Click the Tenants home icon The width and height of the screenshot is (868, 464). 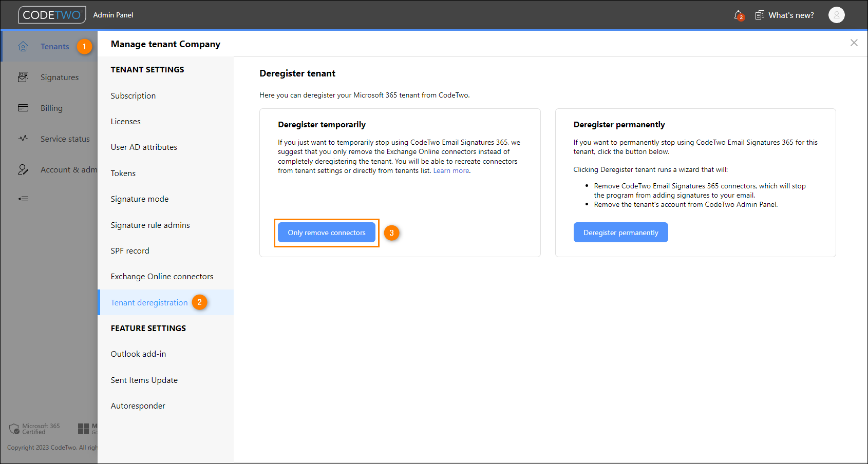coord(23,46)
